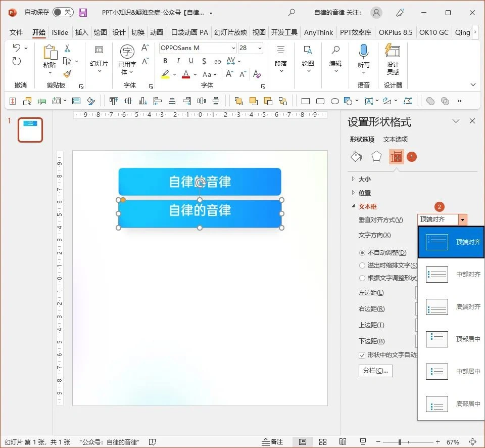Switch to the 文本选项 tab

click(395, 139)
